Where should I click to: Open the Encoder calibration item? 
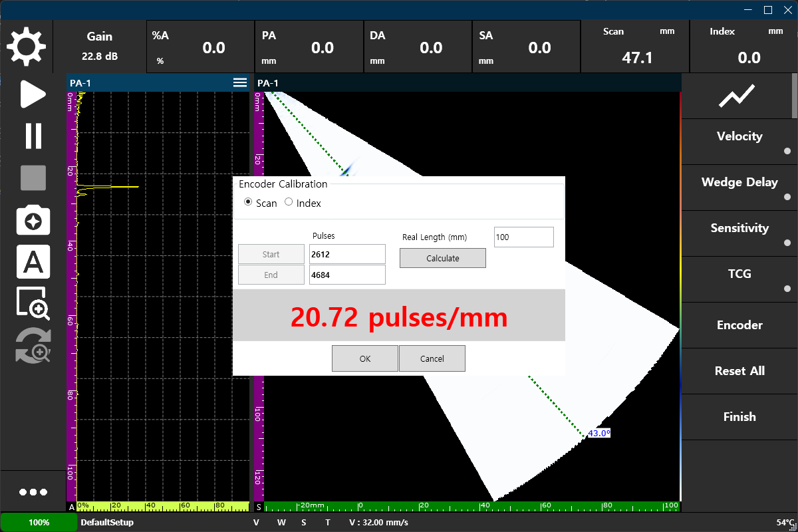[739, 325]
